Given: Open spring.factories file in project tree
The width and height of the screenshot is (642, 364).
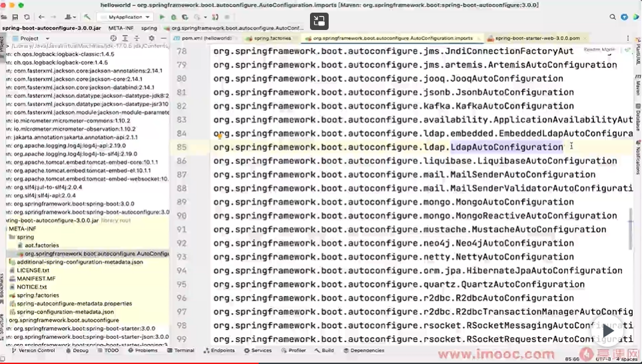Looking at the screenshot, I should pyautogui.click(x=37, y=295).
